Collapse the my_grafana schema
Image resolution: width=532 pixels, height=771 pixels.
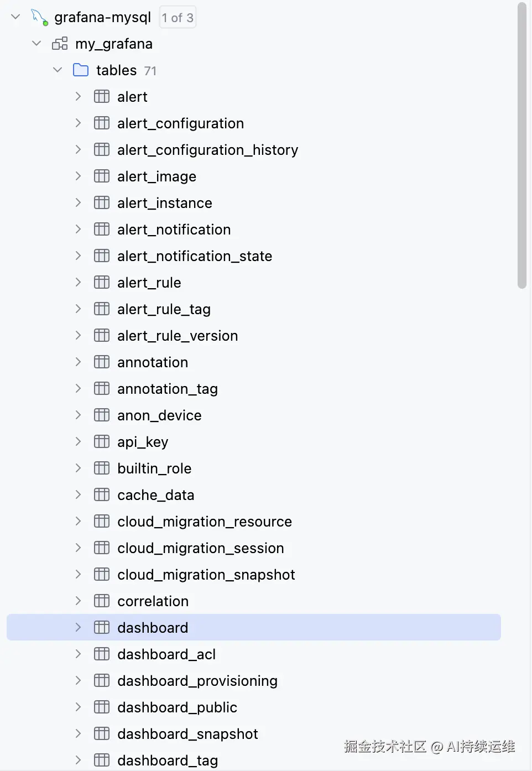(36, 43)
